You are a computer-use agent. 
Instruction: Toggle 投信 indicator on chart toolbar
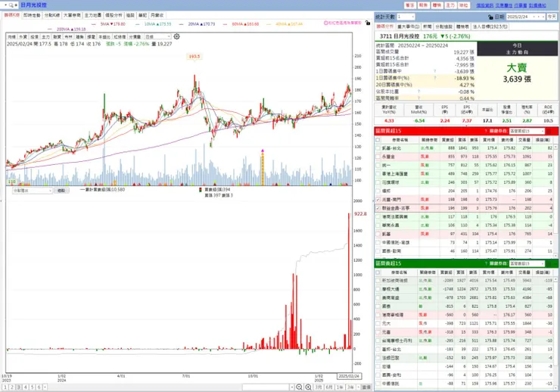(35, 37)
